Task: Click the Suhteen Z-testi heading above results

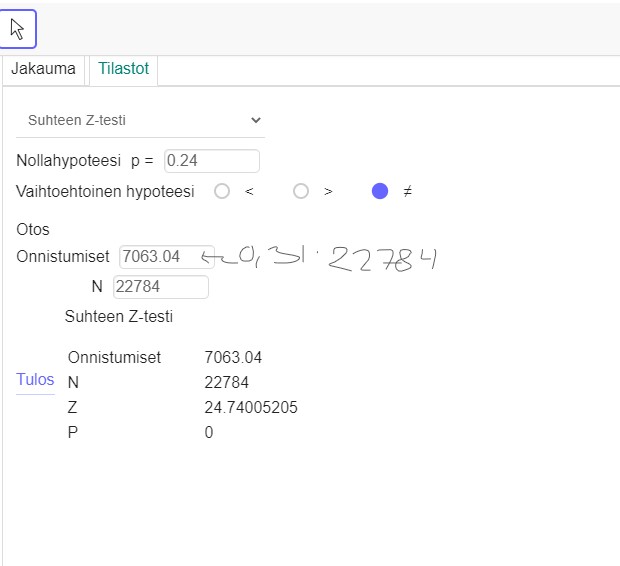Action: click(118, 317)
